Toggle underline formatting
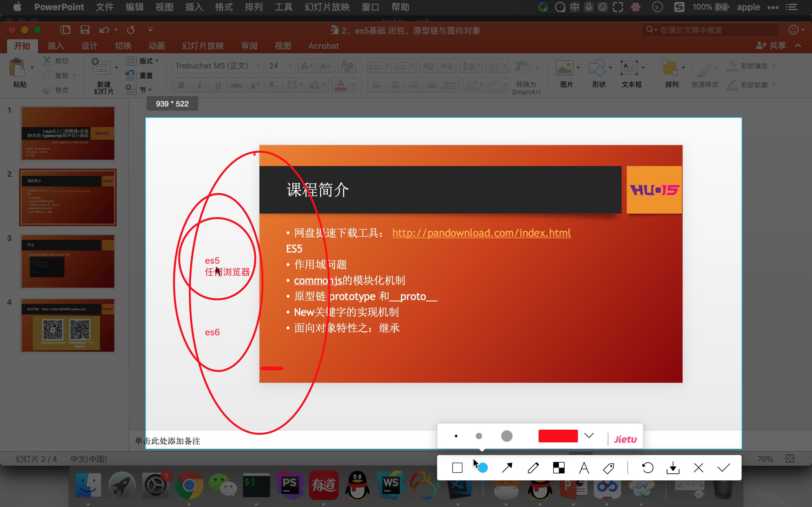812x507 pixels. tap(218, 85)
